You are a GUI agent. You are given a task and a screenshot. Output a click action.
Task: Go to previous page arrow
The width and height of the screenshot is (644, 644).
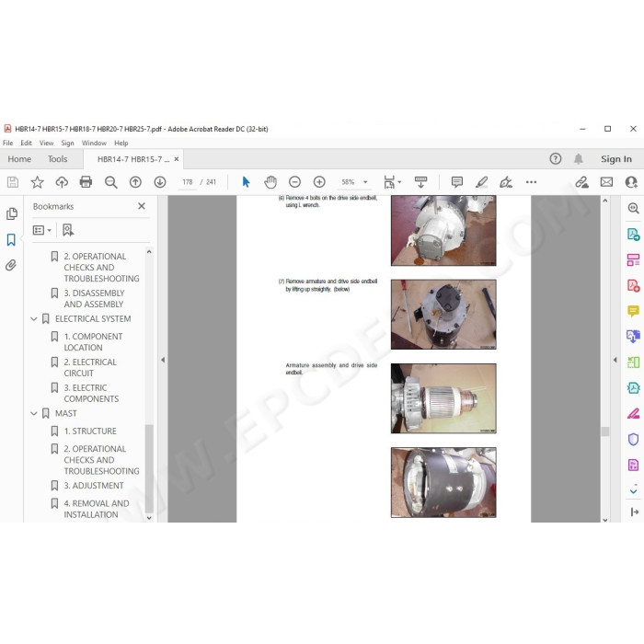(135, 182)
